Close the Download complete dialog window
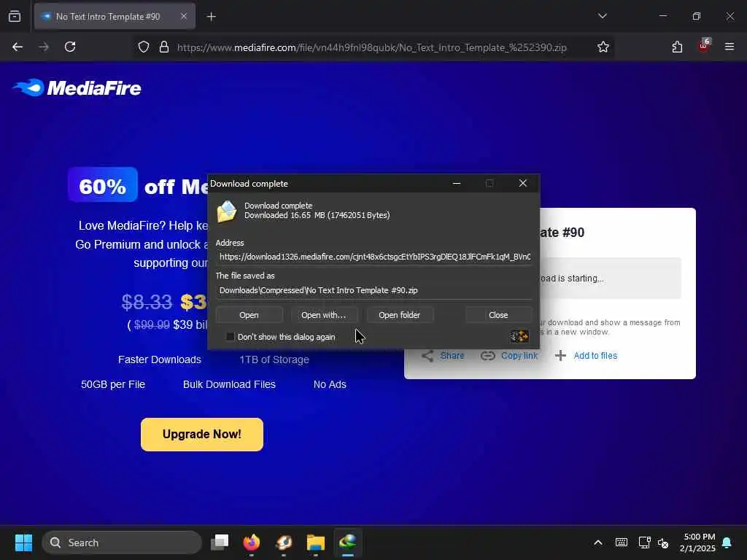Screen dimensions: 747x560 [x=522, y=183]
